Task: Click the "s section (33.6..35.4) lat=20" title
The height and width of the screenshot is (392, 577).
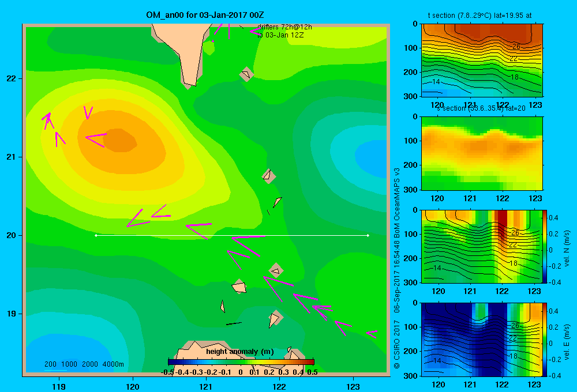Action: tap(481, 108)
